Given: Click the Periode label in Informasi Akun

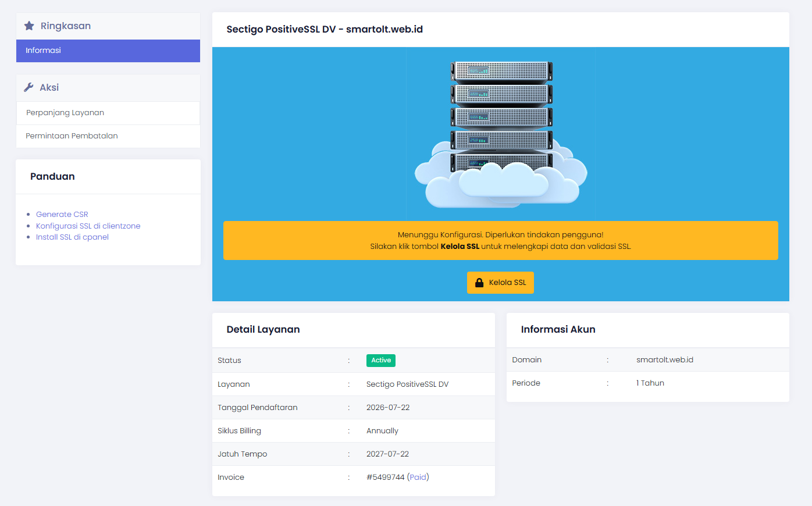Looking at the screenshot, I should coord(526,383).
